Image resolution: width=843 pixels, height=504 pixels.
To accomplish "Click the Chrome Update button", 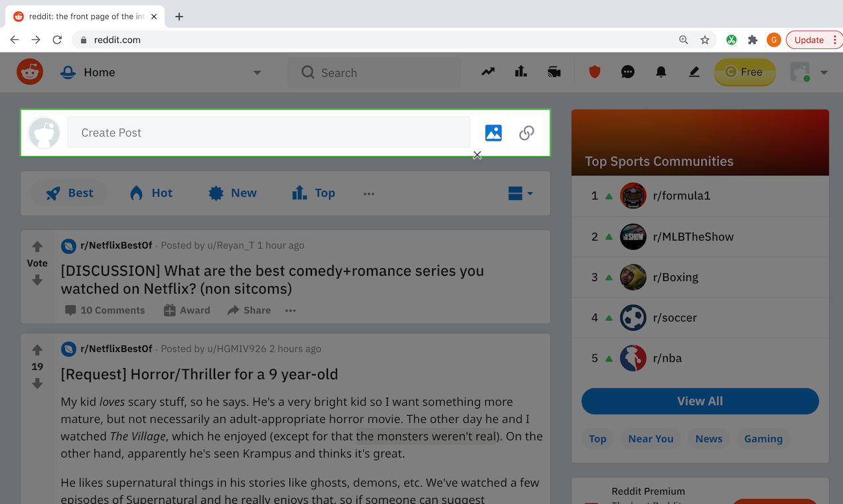I will click(x=813, y=40).
